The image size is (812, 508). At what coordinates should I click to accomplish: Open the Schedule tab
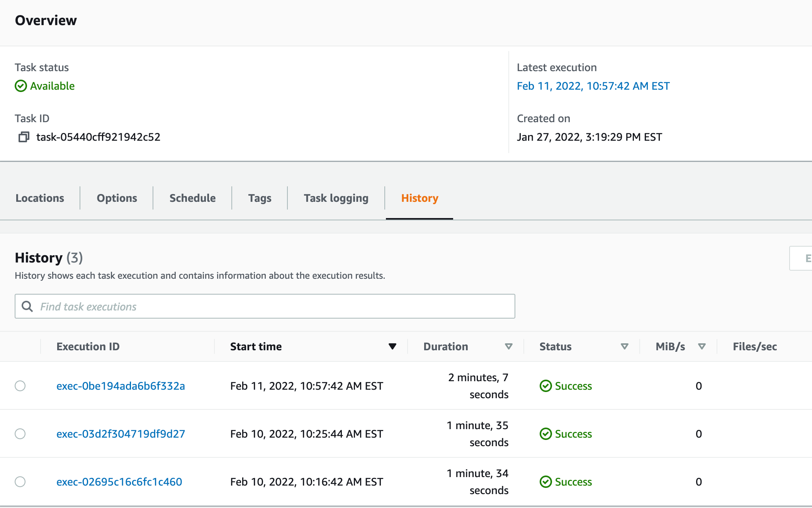[192, 198]
